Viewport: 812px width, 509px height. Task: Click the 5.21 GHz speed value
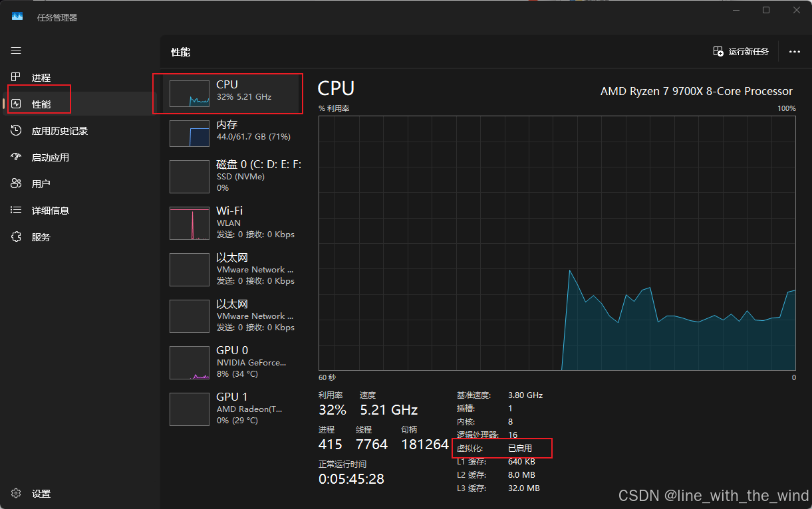(388, 409)
